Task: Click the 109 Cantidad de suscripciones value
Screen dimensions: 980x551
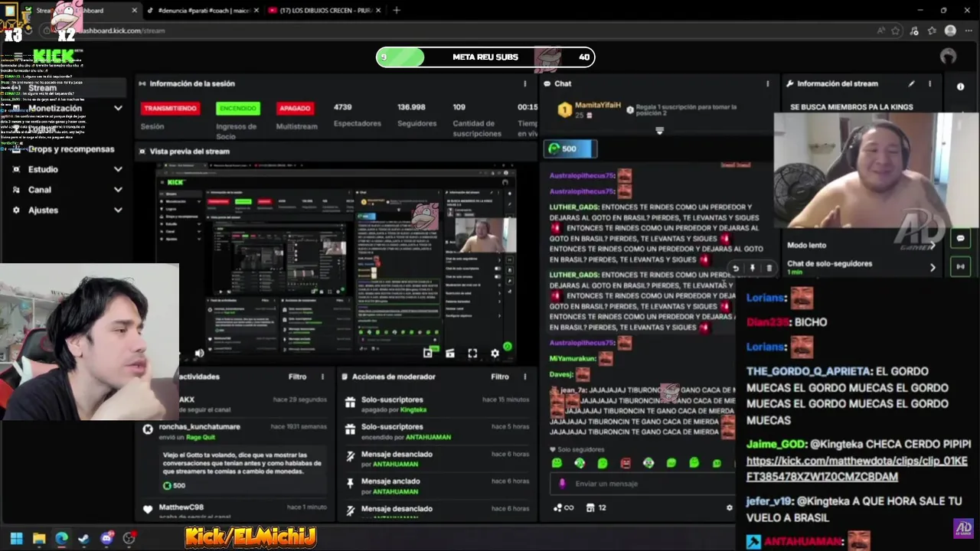Action: 459,107
